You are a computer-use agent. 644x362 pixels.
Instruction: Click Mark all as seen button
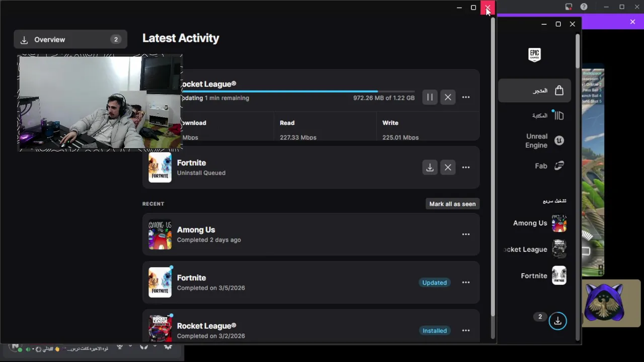point(452,204)
